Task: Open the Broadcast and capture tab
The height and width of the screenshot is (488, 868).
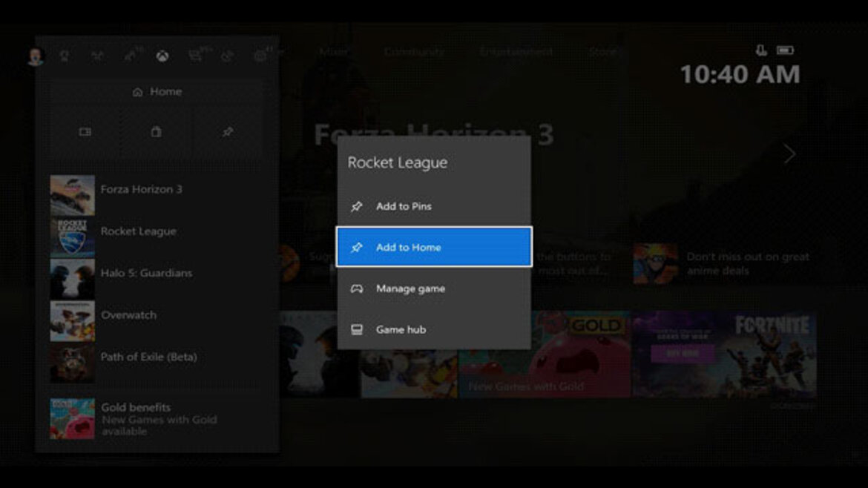Action: tap(228, 56)
